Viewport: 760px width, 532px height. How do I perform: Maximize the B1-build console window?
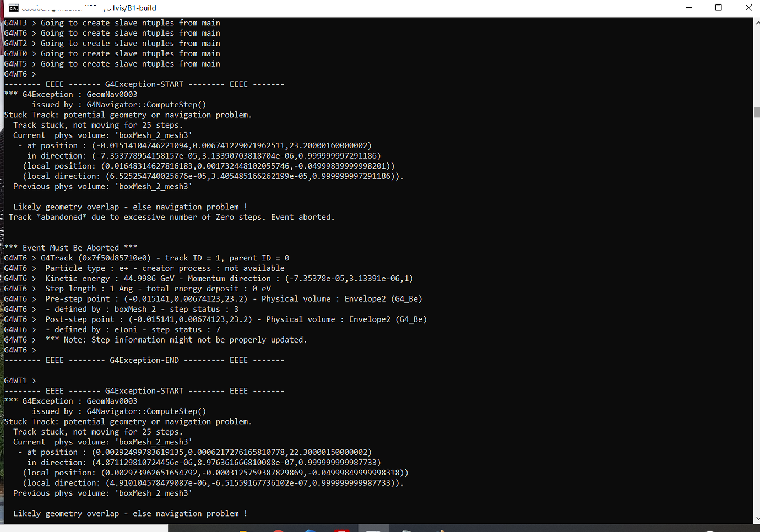tap(719, 8)
